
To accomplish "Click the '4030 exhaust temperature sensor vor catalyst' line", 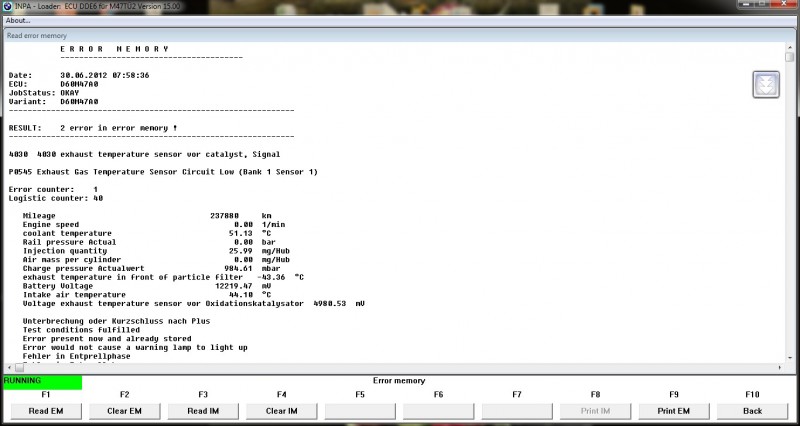I will (144, 154).
